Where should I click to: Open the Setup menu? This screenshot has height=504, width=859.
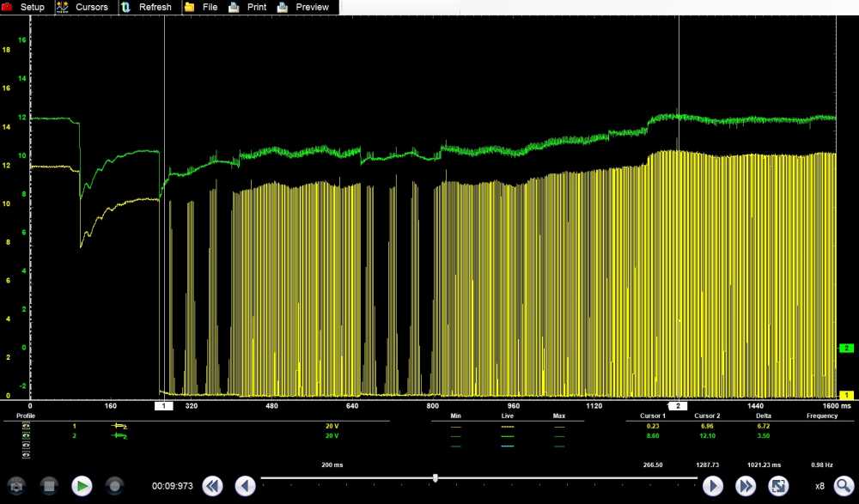[x=24, y=7]
